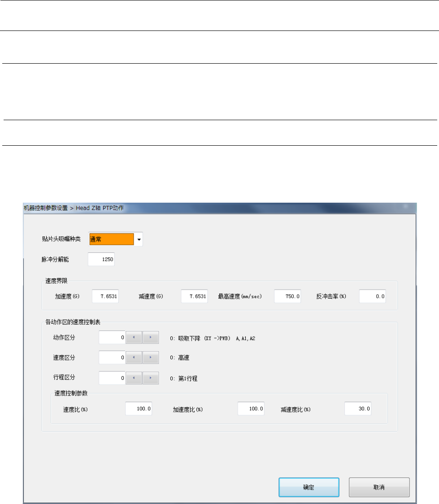Increase 动作区分 with right arrow
Viewport: 439px width, 504px height.
coord(151,338)
